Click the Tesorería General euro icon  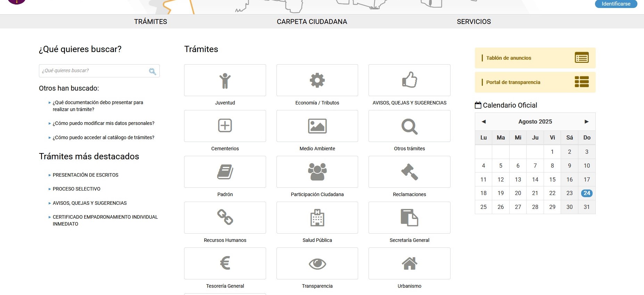click(x=225, y=263)
